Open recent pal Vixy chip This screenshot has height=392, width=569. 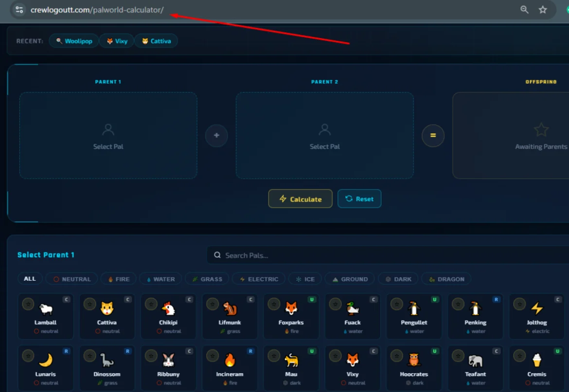click(117, 41)
